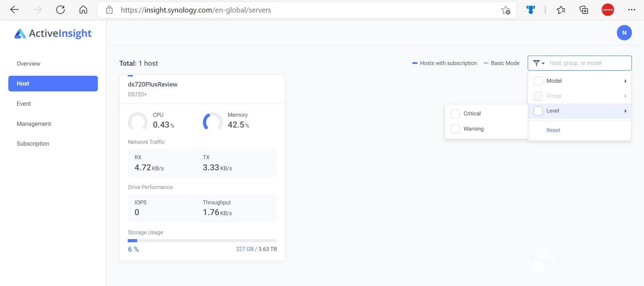Image resolution: width=644 pixels, height=286 pixels.
Task: Click the TX 3.33 KB/s value
Action: coord(217,168)
